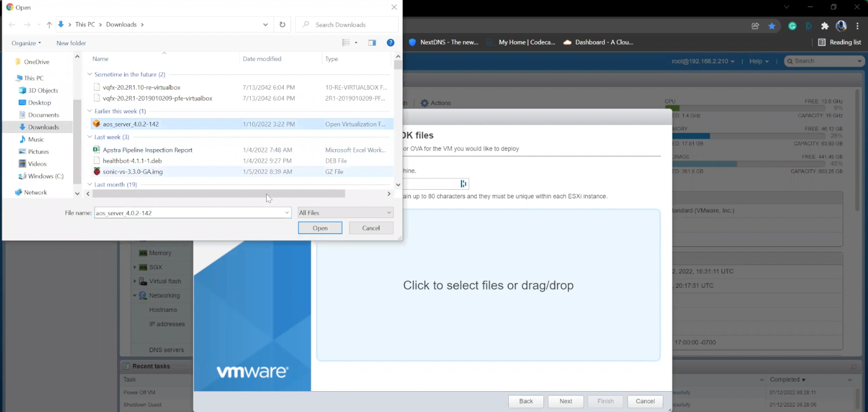Collapse 'Sometime in the future' group
Image resolution: width=868 pixels, height=412 pixels.
click(90, 74)
